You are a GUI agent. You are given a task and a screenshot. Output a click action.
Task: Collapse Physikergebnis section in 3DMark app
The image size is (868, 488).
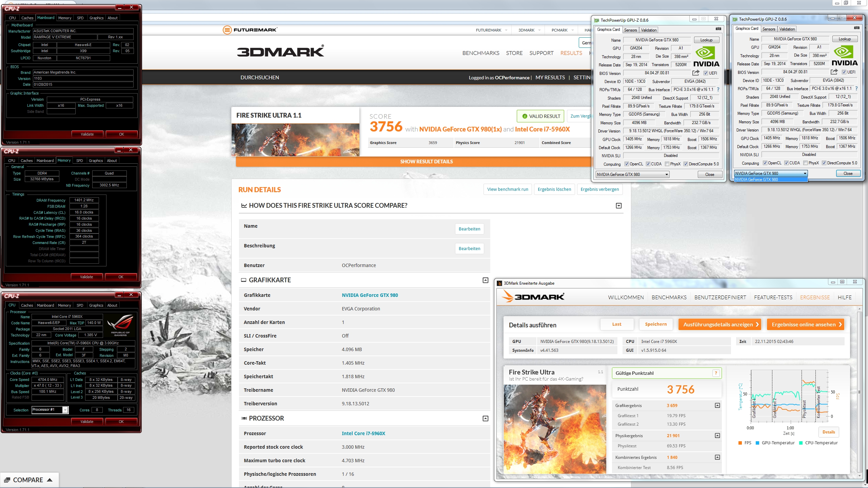click(x=717, y=435)
